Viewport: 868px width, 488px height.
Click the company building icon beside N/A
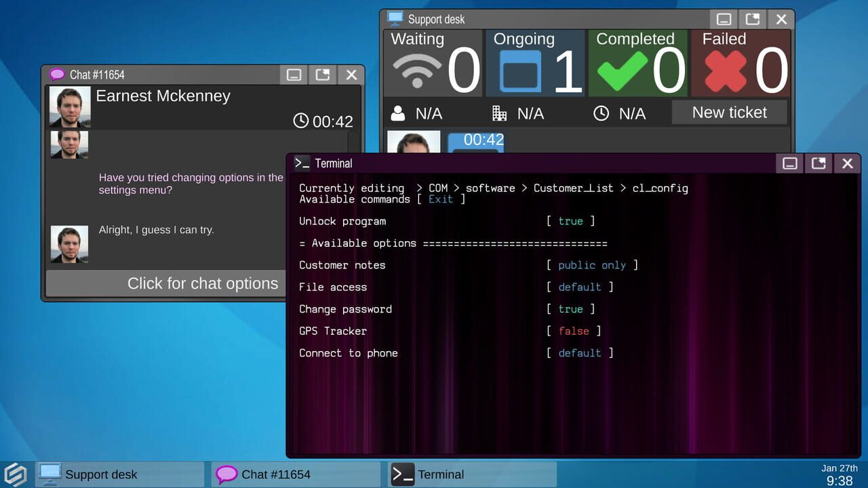pos(500,113)
